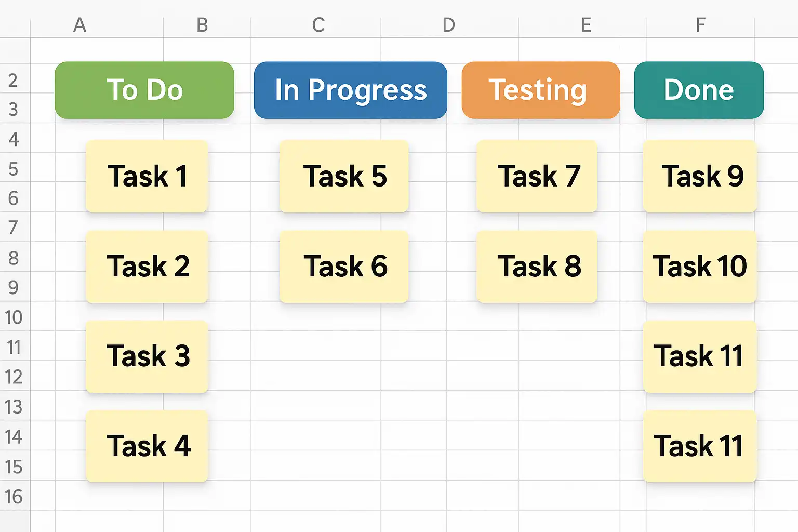Select the teal Done header
Screen dimensions: 798x532
pos(699,90)
